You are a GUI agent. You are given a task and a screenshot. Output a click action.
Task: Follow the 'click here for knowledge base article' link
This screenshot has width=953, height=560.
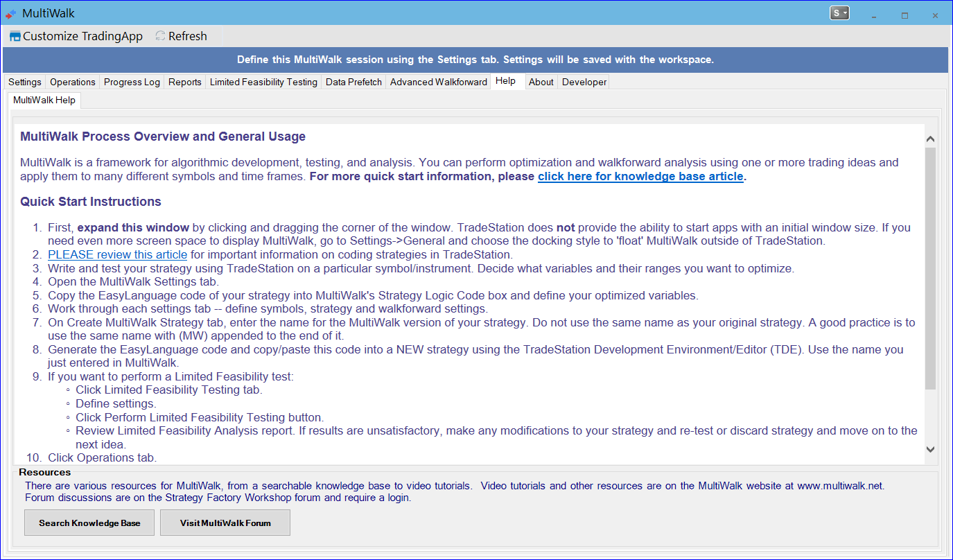pos(640,177)
